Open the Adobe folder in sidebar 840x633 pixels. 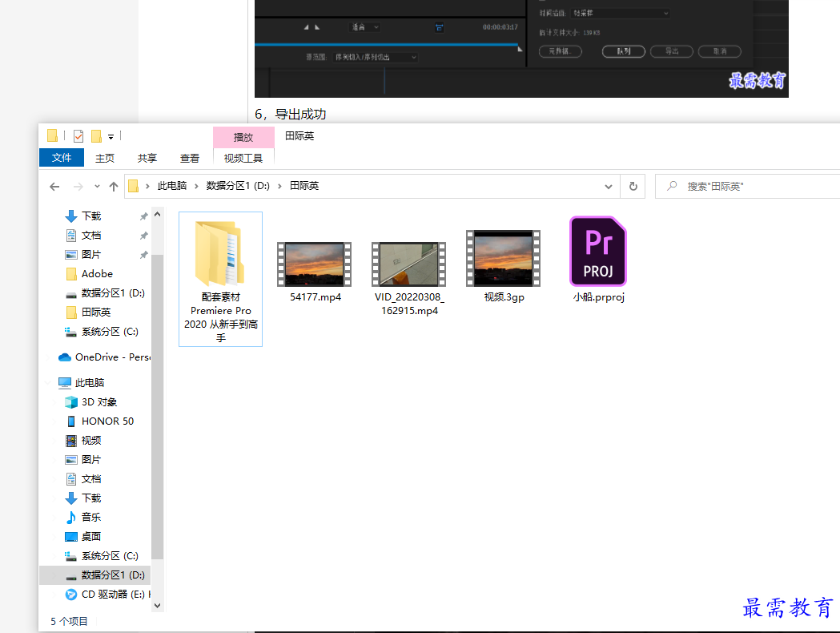(97, 274)
